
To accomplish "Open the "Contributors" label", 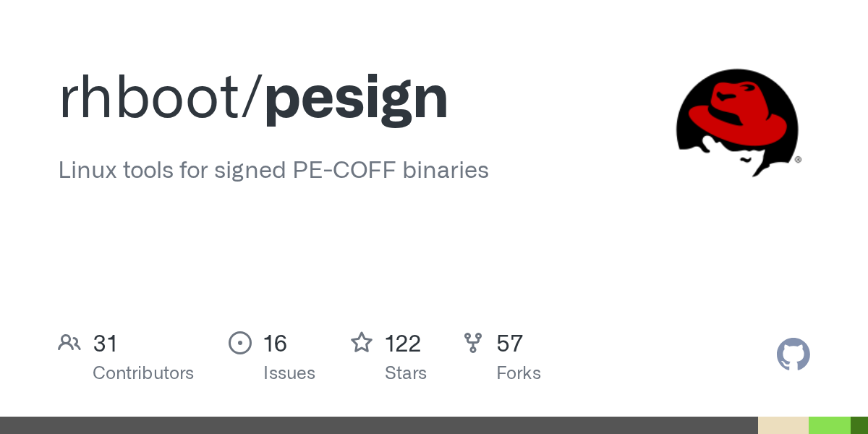I will [143, 373].
